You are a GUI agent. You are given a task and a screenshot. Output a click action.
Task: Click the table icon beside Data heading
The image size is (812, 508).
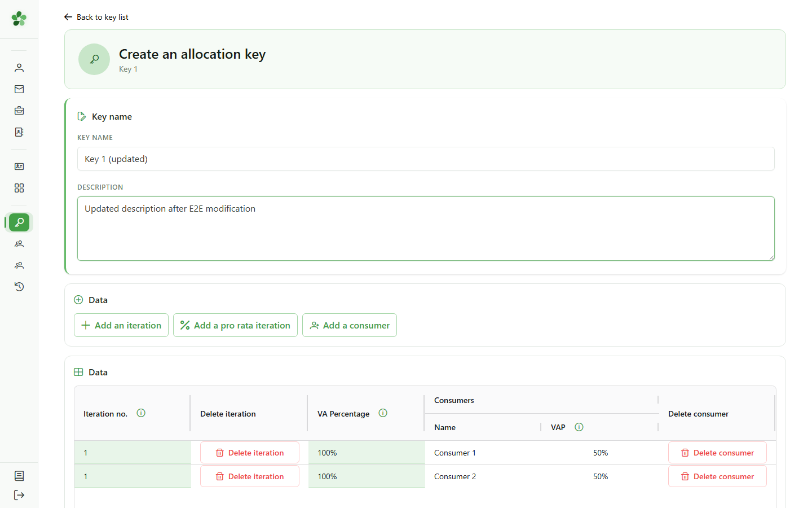click(x=78, y=372)
